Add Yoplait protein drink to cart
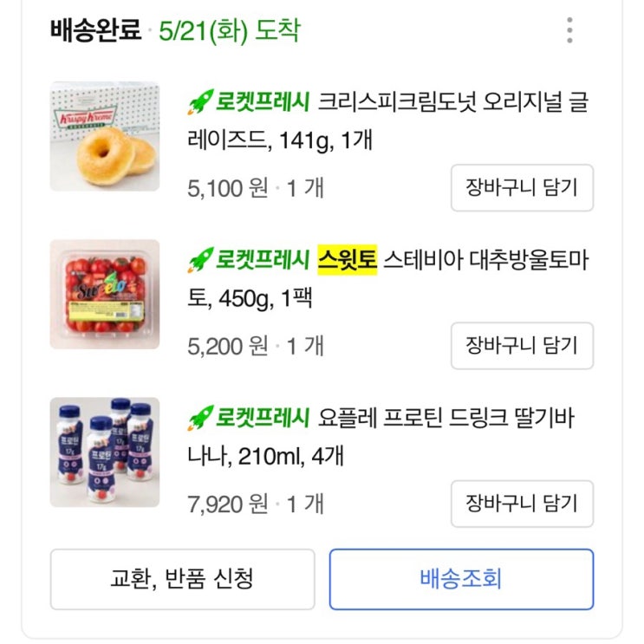 (x=522, y=504)
